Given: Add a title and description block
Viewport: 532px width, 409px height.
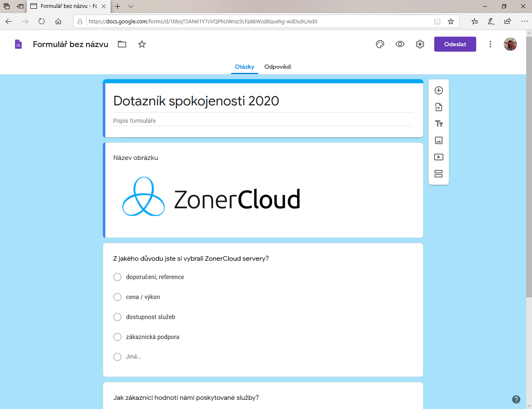Looking at the screenshot, I should 438,124.
